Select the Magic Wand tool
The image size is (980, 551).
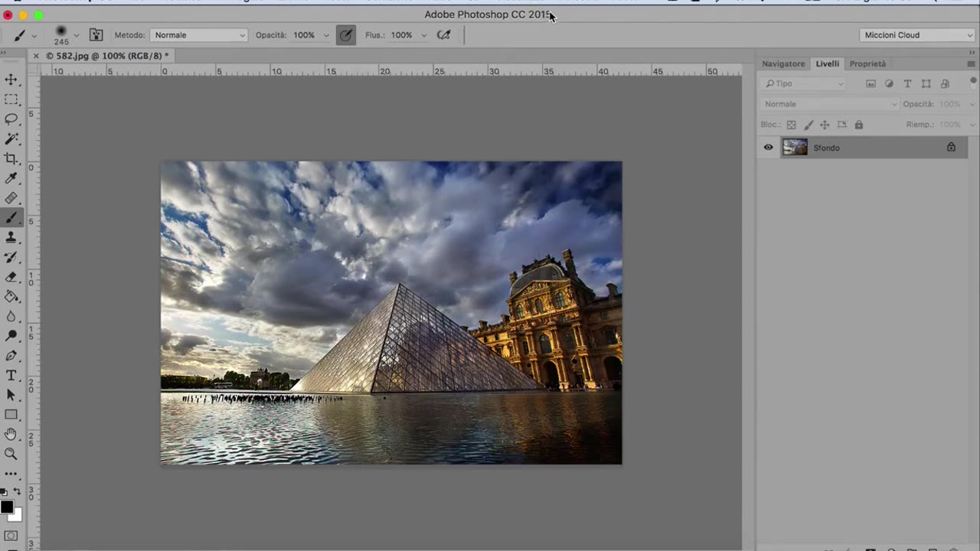click(x=11, y=139)
